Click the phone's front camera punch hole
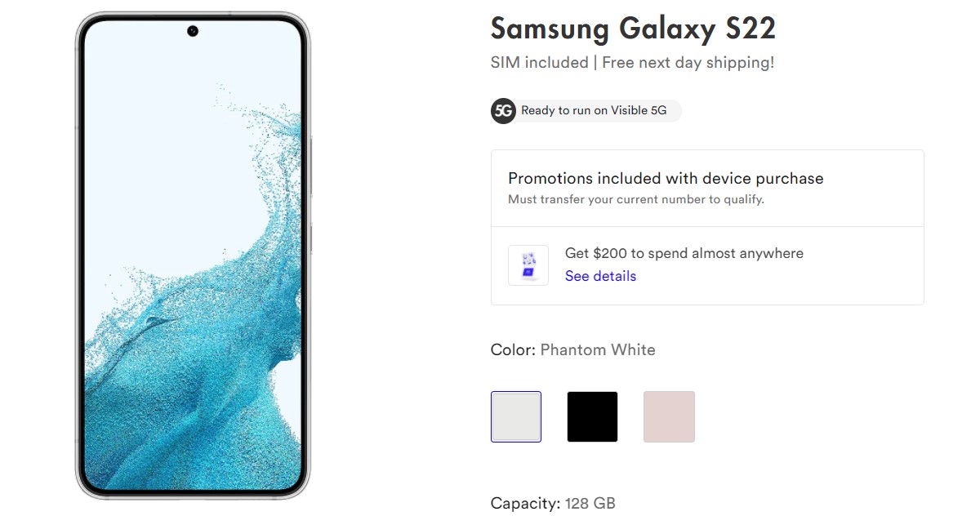Image resolution: width=980 pixels, height=516 pixels. 193,32
